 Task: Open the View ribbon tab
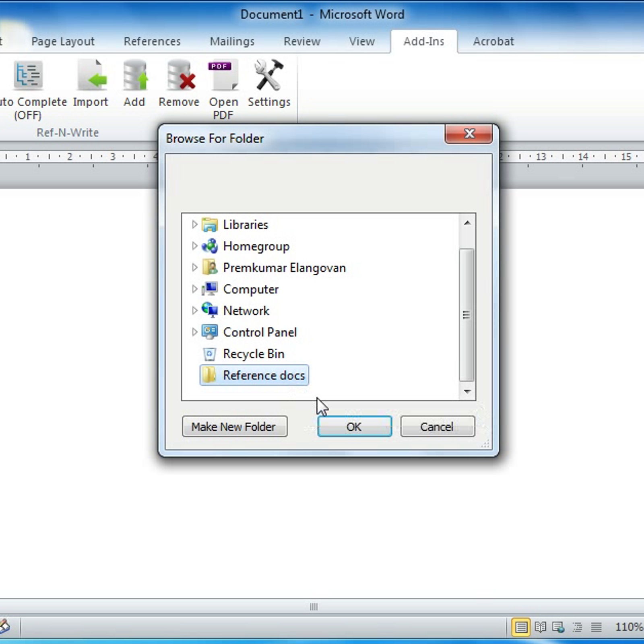point(362,41)
